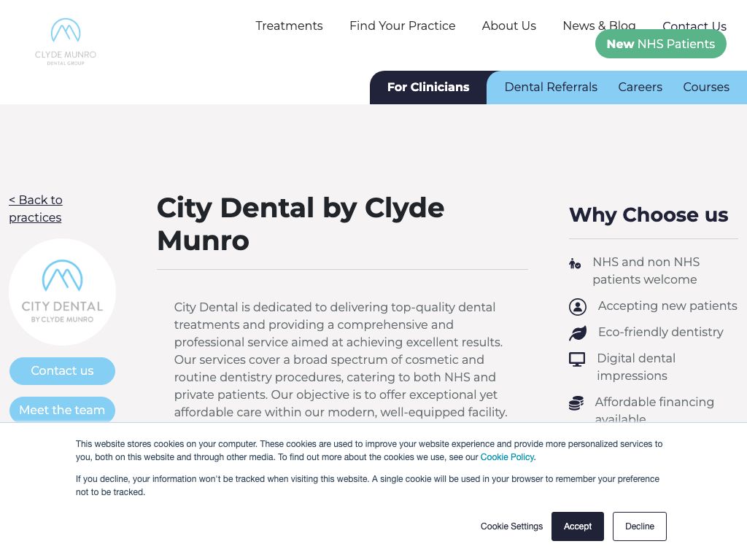Click the Meet the team button
The width and height of the screenshot is (747, 560).
tap(63, 410)
